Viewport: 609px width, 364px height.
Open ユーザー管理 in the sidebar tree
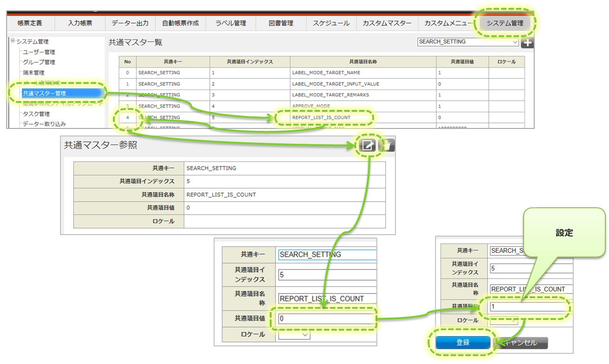click(39, 52)
